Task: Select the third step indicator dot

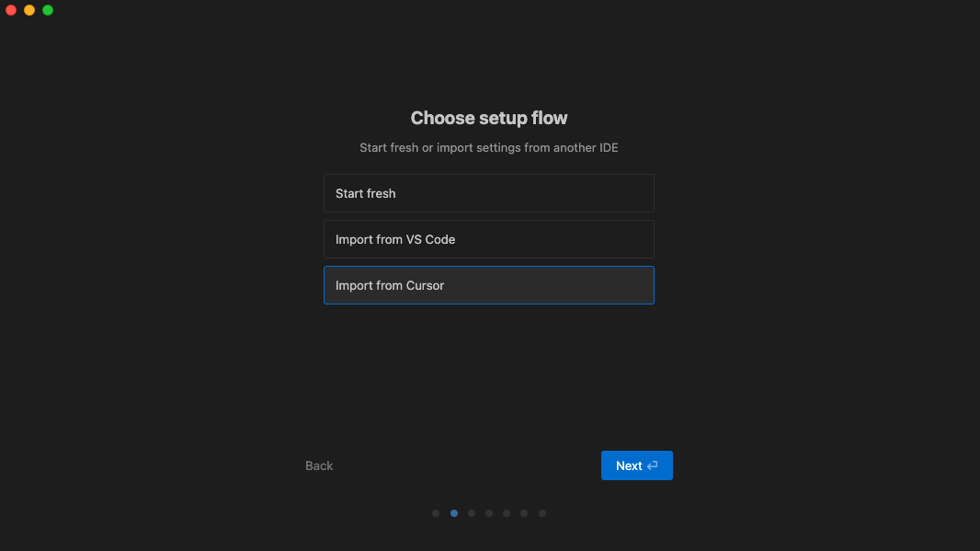Action: (472, 513)
